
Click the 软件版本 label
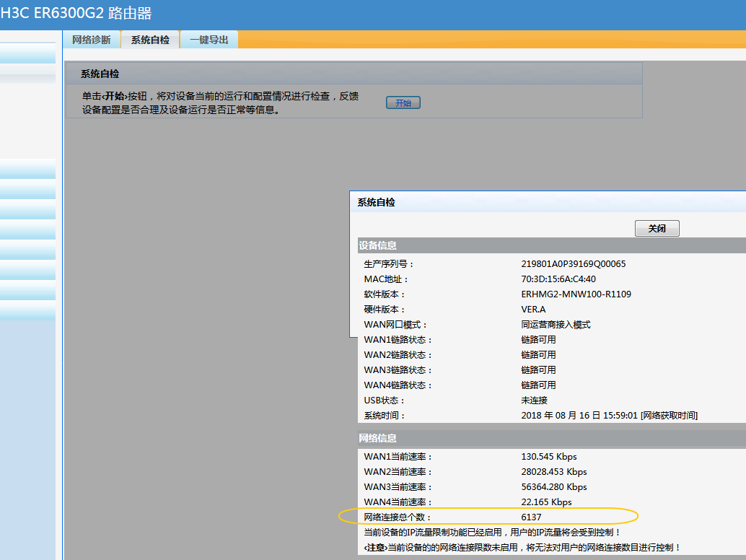[385, 294]
